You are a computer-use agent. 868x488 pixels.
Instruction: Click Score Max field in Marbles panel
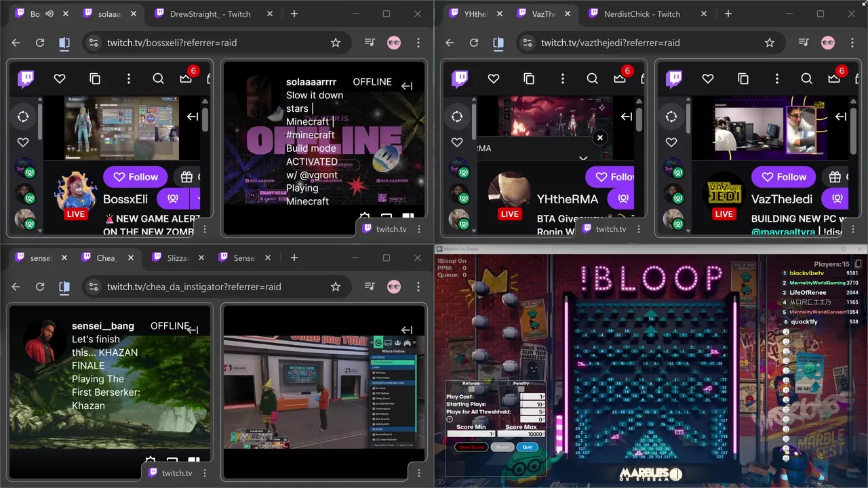click(521, 434)
